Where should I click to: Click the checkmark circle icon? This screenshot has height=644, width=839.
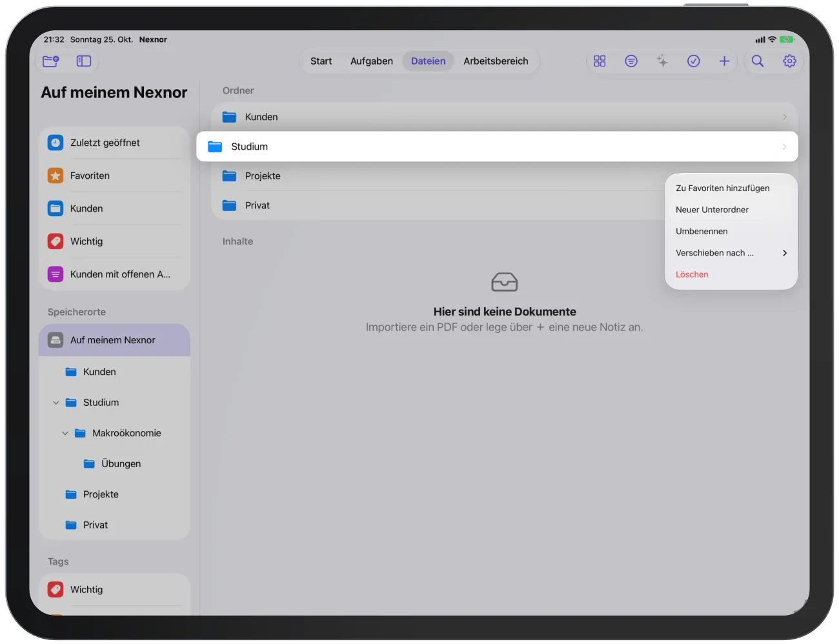click(694, 61)
